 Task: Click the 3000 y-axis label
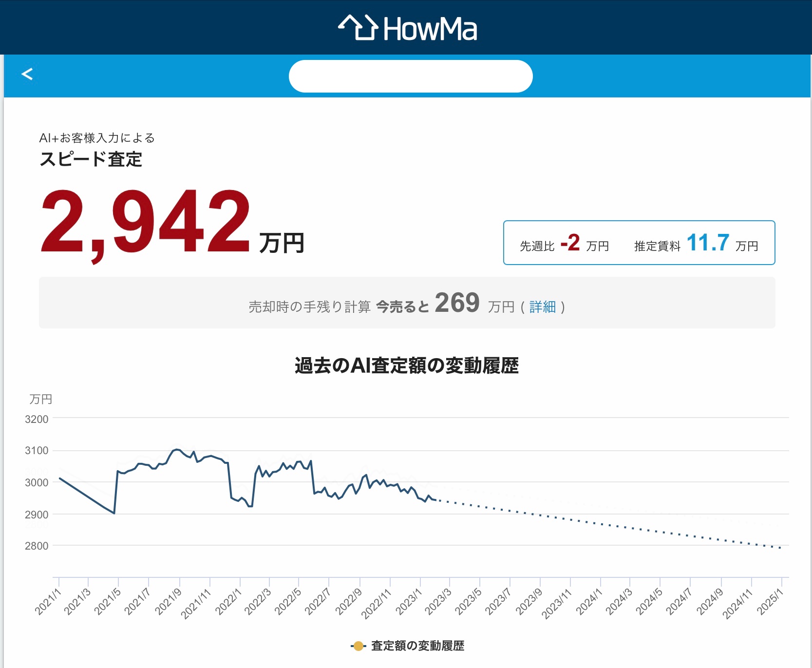37,482
